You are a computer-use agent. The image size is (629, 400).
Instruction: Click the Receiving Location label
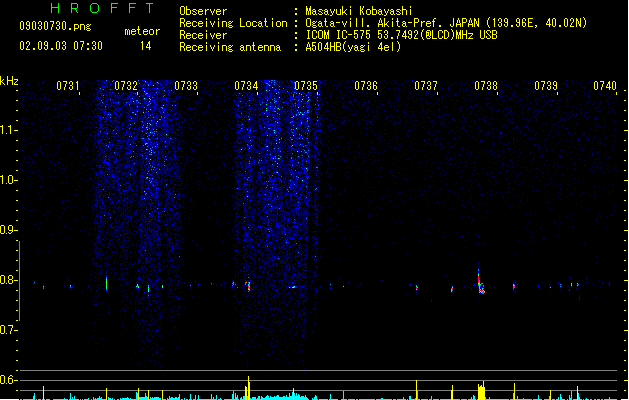tap(233, 23)
